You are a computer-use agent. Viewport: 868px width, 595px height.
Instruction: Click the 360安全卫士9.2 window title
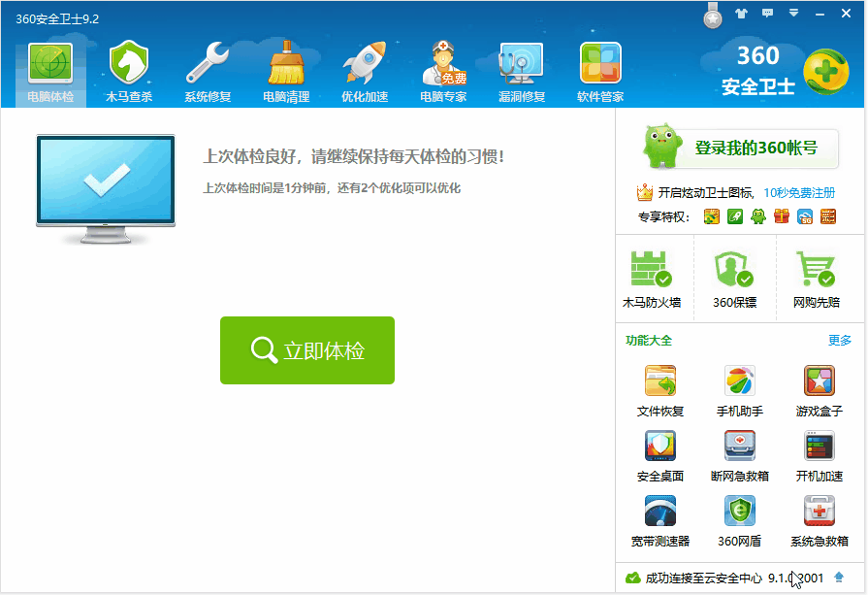[57, 18]
